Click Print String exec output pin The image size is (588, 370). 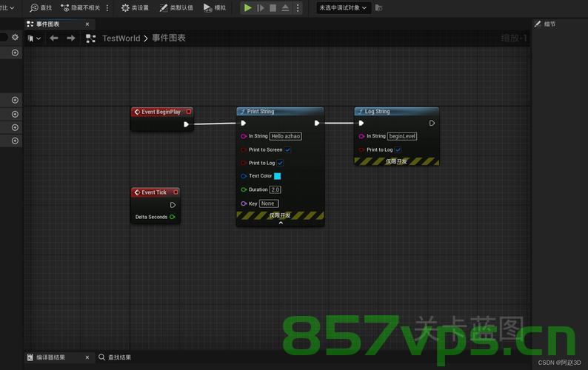(x=317, y=123)
